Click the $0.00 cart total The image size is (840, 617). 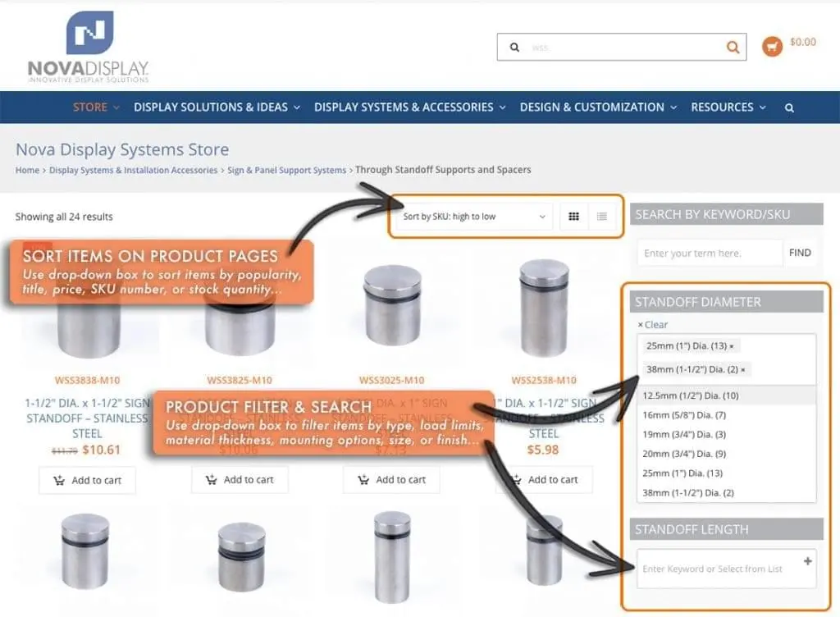point(803,43)
